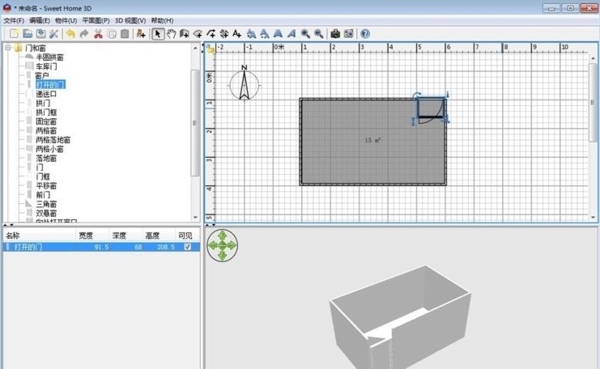
Task: Select the Create walls tool
Action: pyautogui.click(x=184, y=34)
